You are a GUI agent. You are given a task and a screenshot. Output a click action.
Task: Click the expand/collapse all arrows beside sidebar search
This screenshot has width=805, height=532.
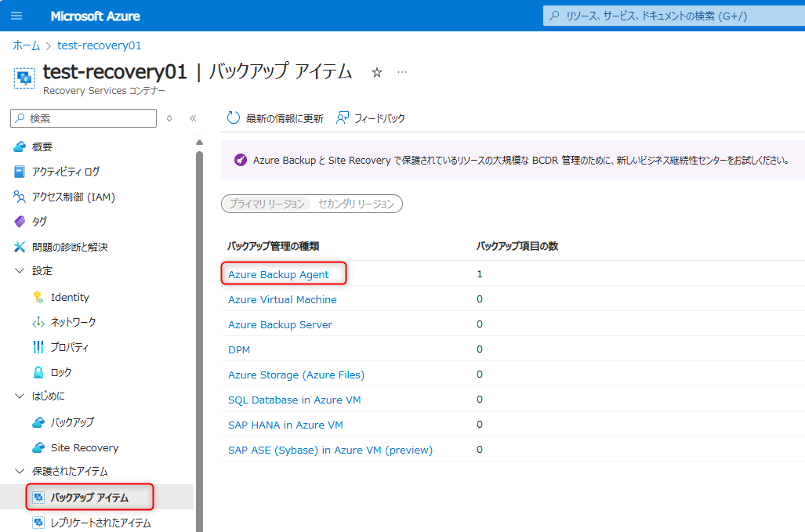169,118
